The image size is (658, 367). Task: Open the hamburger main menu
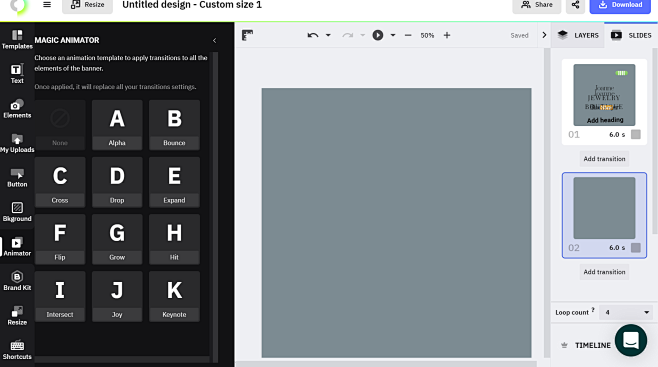coord(47,5)
